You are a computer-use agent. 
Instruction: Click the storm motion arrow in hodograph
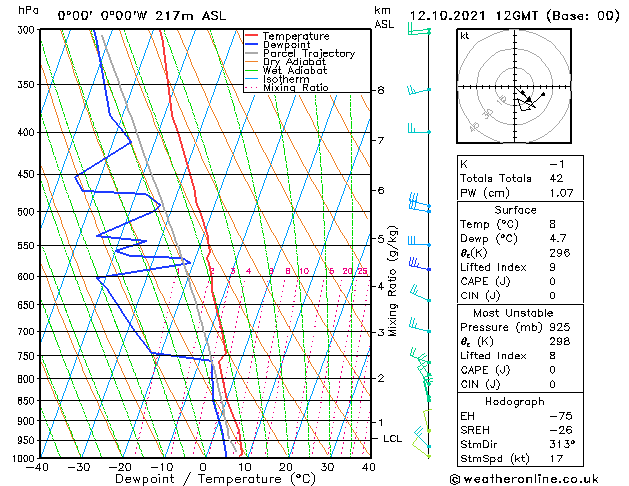click(523, 94)
